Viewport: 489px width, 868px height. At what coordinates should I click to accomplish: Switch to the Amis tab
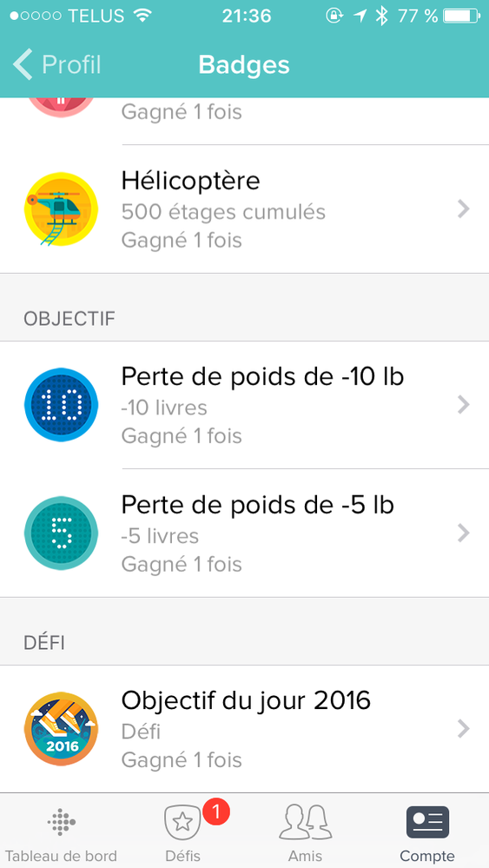click(306, 831)
